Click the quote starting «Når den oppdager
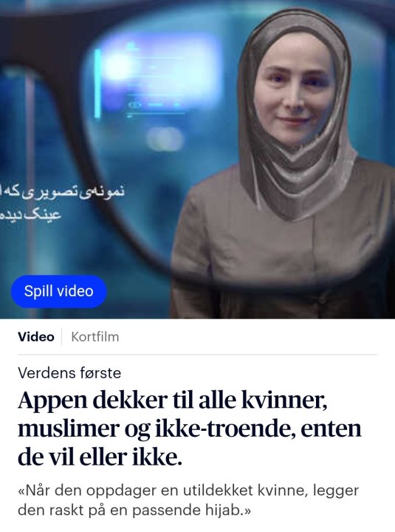 (188, 500)
